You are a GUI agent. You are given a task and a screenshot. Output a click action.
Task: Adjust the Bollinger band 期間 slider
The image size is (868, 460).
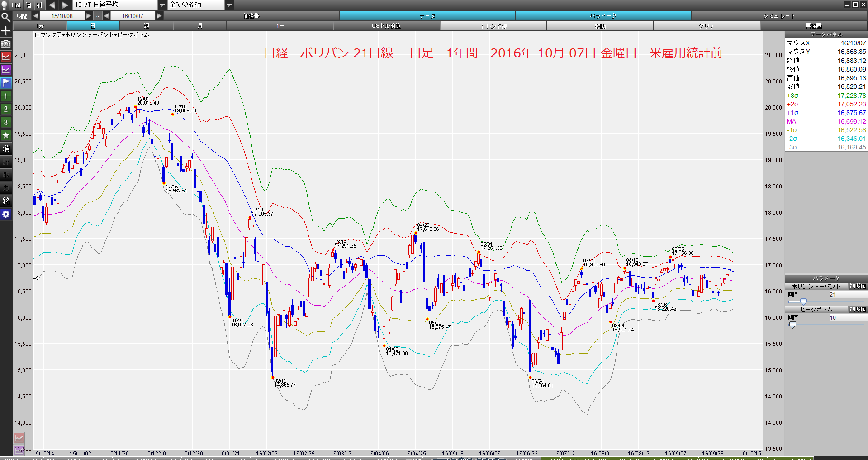click(x=803, y=302)
